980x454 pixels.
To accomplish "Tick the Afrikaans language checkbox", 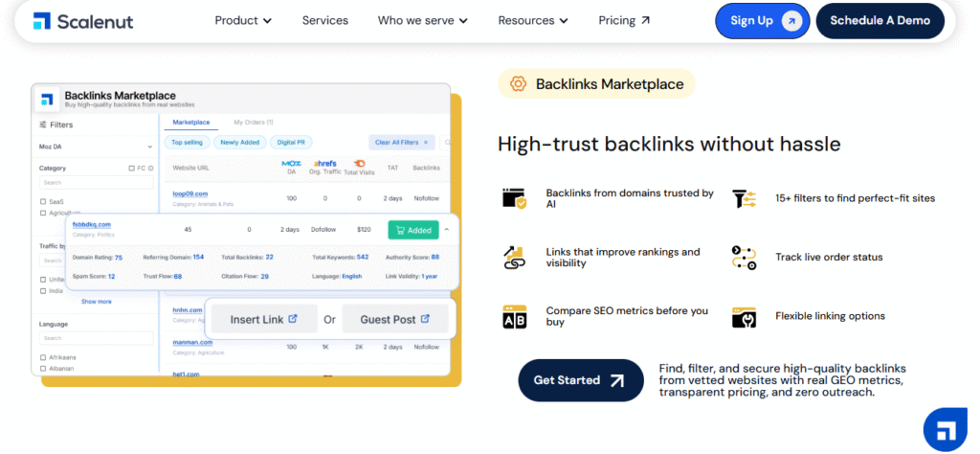I will [43, 357].
